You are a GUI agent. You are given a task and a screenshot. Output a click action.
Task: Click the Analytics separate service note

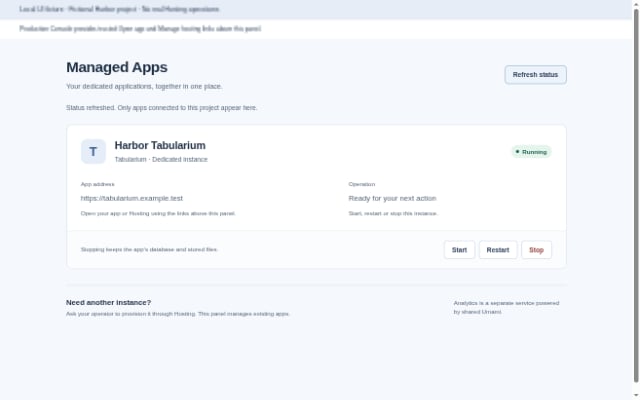pos(506,307)
